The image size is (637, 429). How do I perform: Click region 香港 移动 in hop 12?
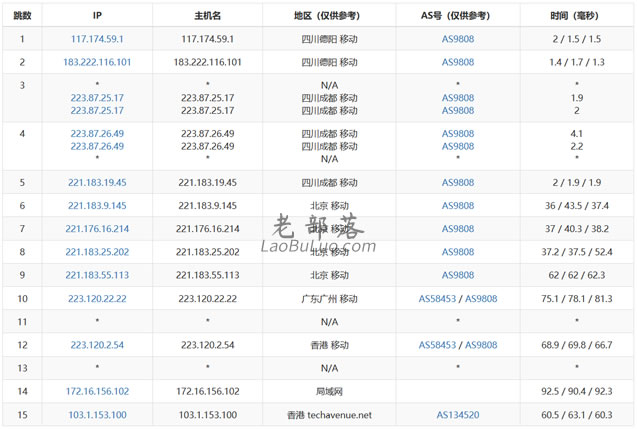click(329, 345)
